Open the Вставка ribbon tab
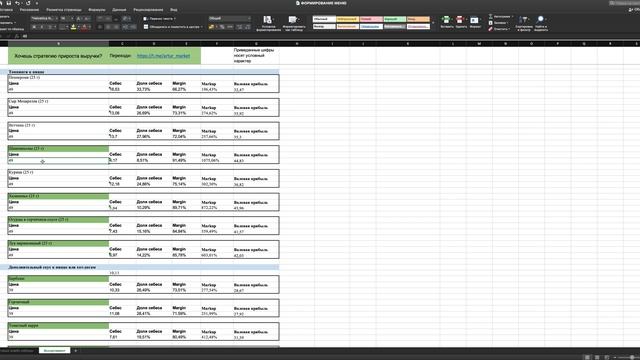This screenshot has height=360, width=640. (6, 9)
